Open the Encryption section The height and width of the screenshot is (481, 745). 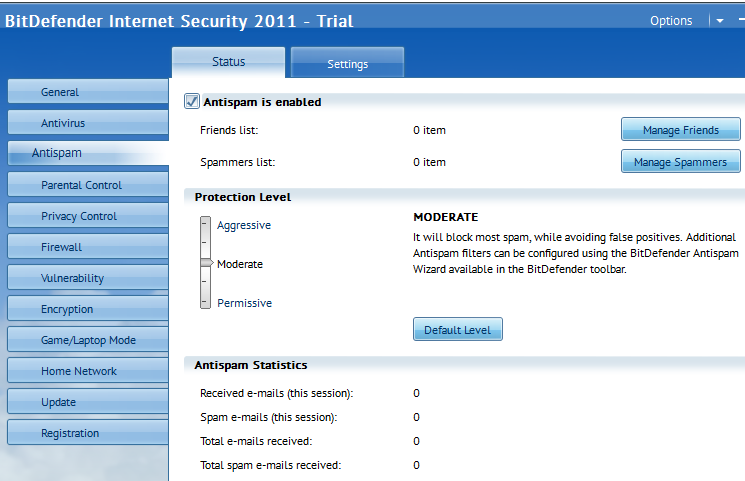click(x=88, y=309)
